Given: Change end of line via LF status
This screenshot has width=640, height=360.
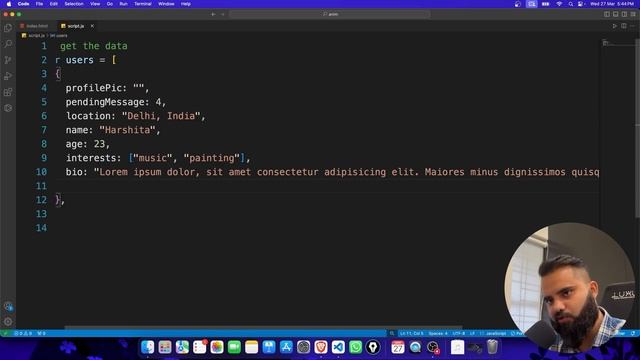Looking at the screenshot, I should 472,333.
